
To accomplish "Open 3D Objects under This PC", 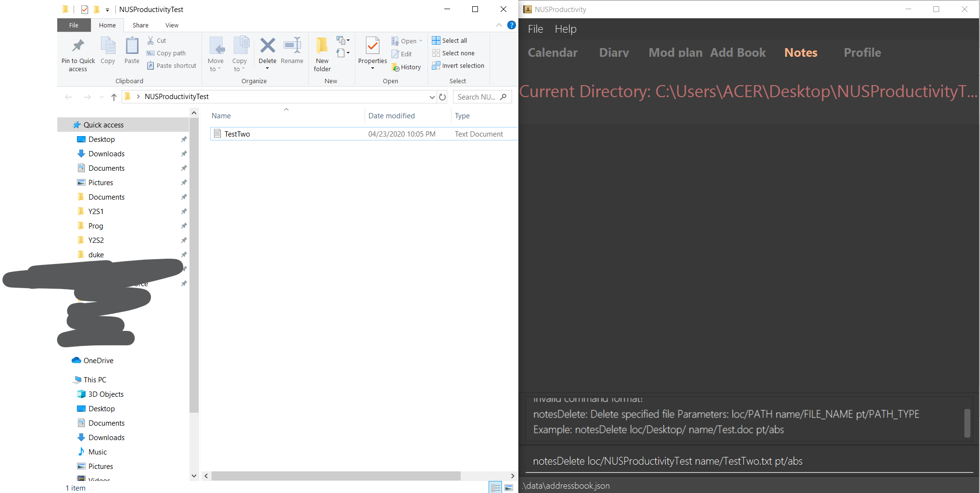I will [106, 394].
